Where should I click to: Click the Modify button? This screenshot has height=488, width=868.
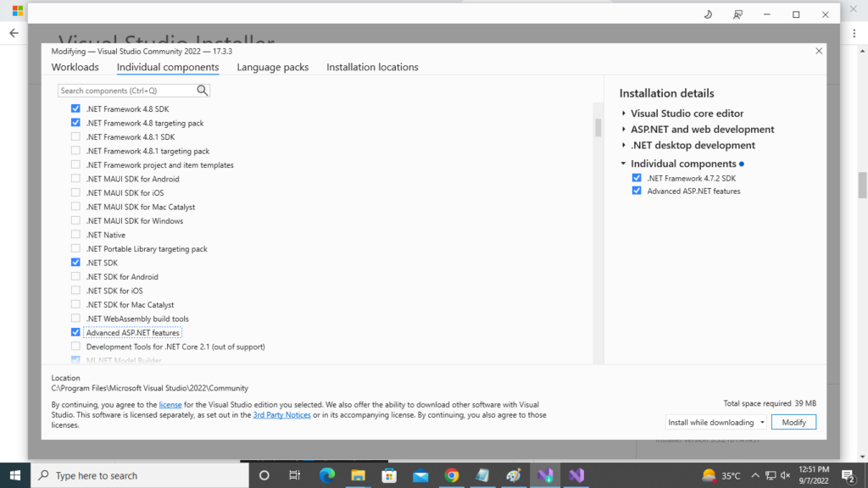[x=793, y=421]
